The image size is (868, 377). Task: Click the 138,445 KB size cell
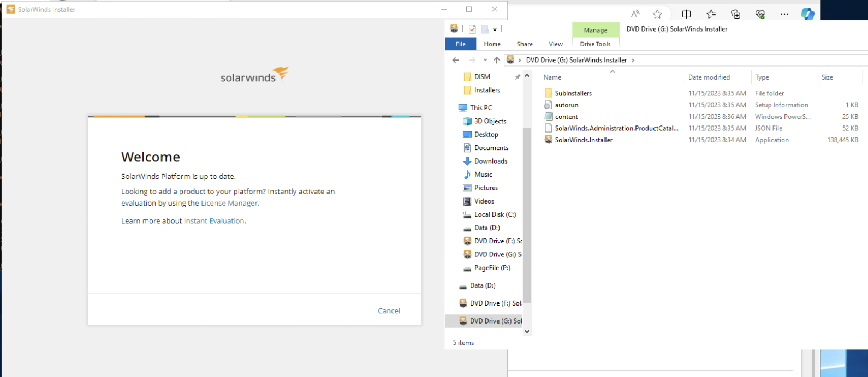click(842, 140)
